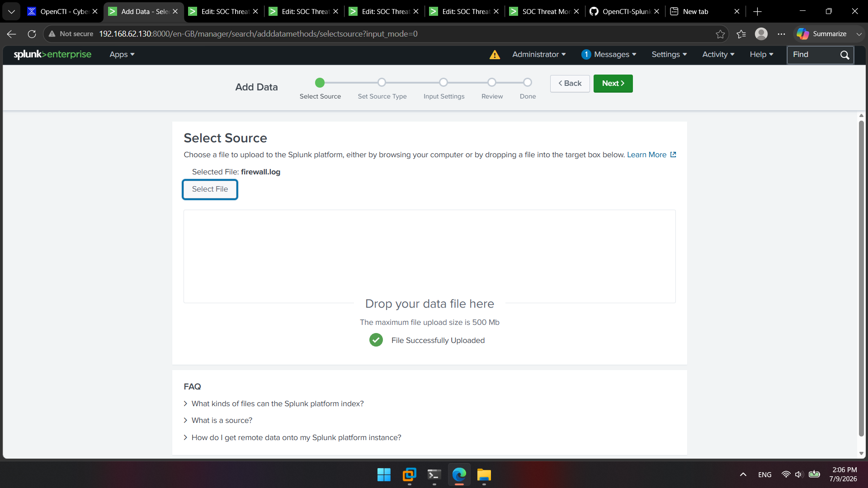The image size is (868, 488).
Task: Click the volume speaker tray icon
Action: coord(799,474)
